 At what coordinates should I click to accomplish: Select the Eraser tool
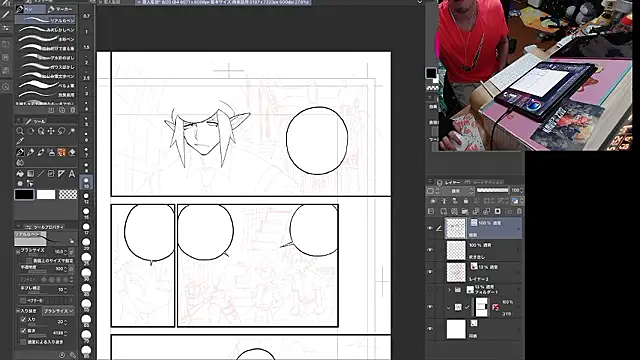click(72, 153)
